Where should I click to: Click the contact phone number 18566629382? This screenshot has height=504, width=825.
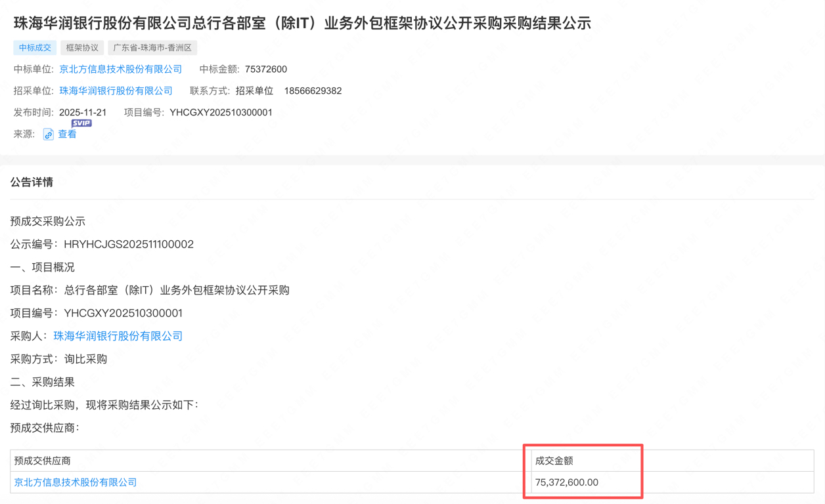point(313,91)
